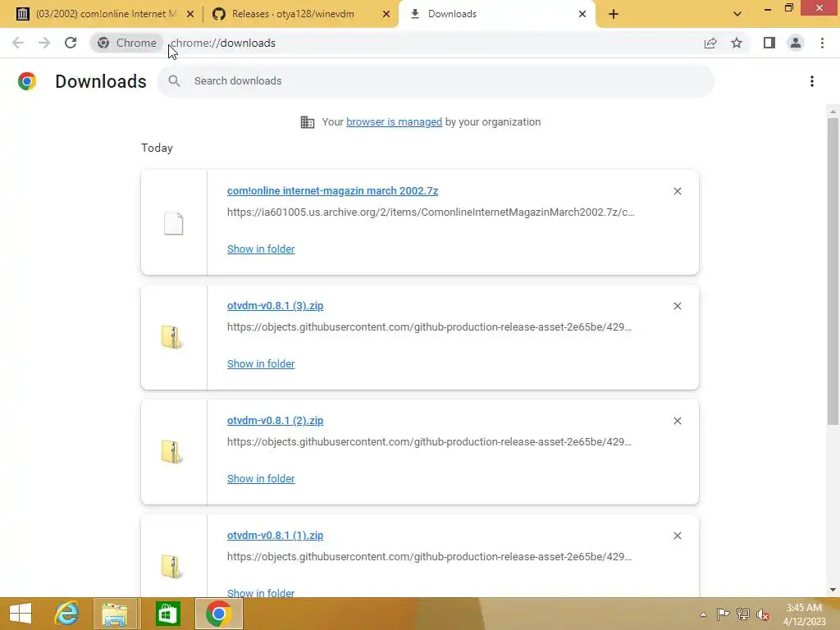Open network status tray icon
Screen dimensions: 840x630
coord(743,614)
